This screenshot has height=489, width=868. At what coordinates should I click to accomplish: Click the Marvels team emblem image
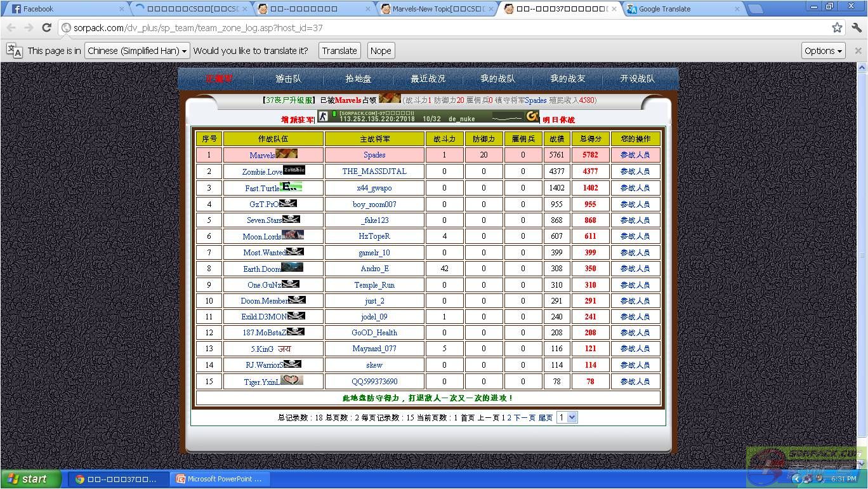point(286,154)
